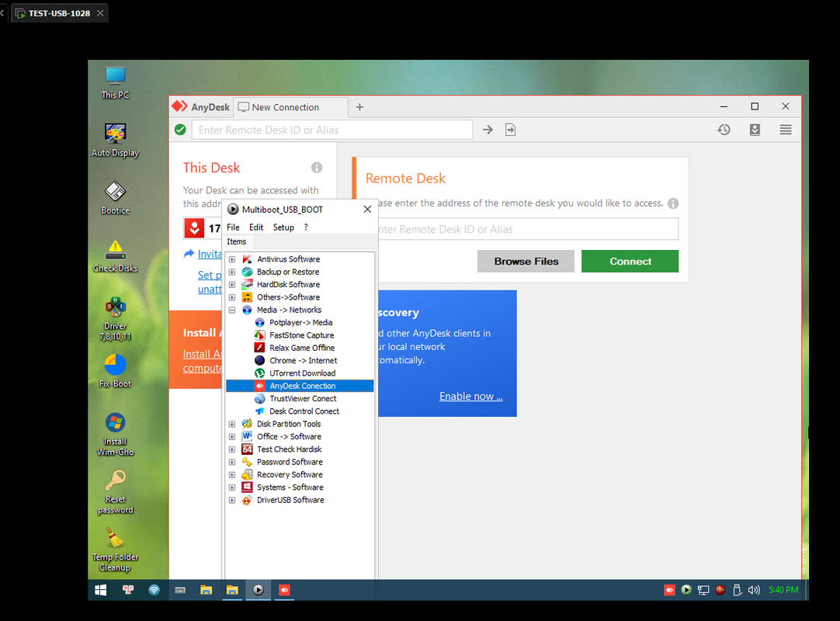Image resolution: width=840 pixels, height=621 pixels.
Task: Open on-screen keyboard taskbar icon
Action: tap(180, 590)
